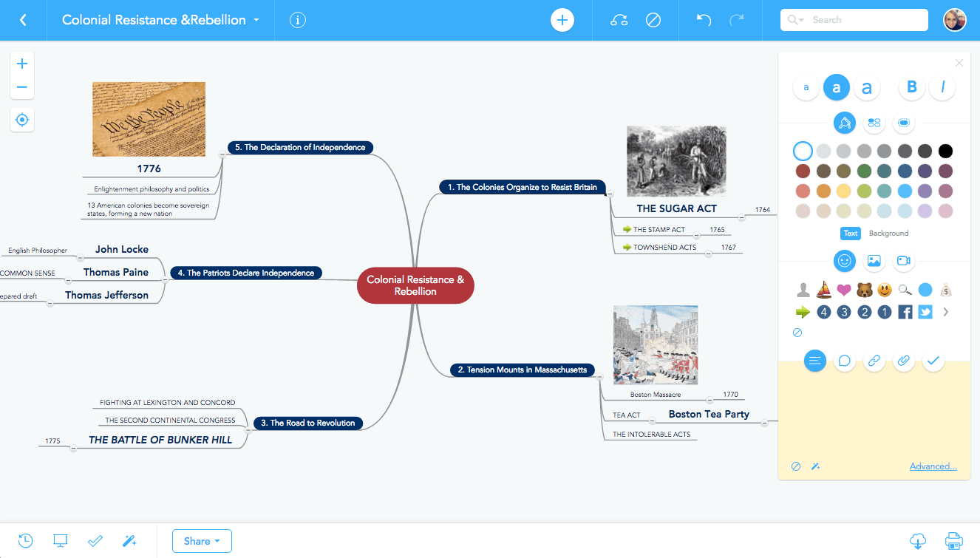Click the undo arrow in toolbar

(x=704, y=20)
